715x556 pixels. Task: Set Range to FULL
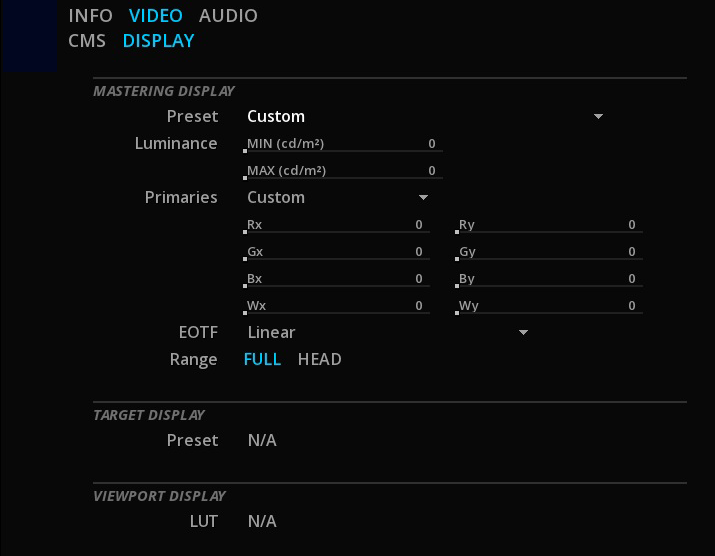click(x=262, y=359)
